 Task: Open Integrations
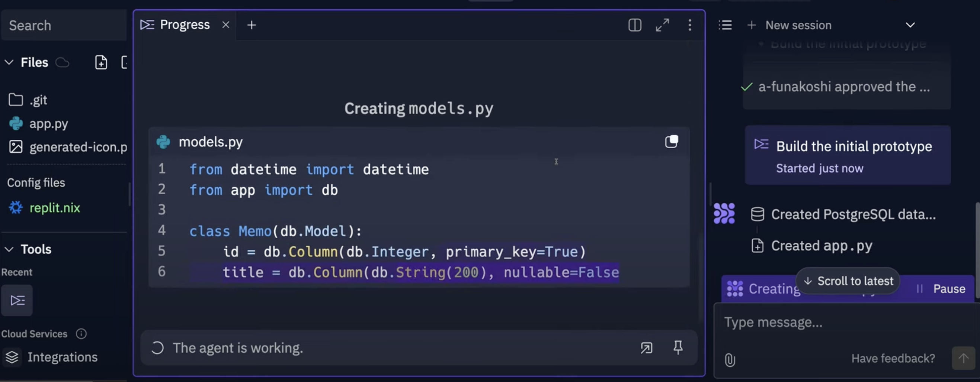(x=51, y=357)
